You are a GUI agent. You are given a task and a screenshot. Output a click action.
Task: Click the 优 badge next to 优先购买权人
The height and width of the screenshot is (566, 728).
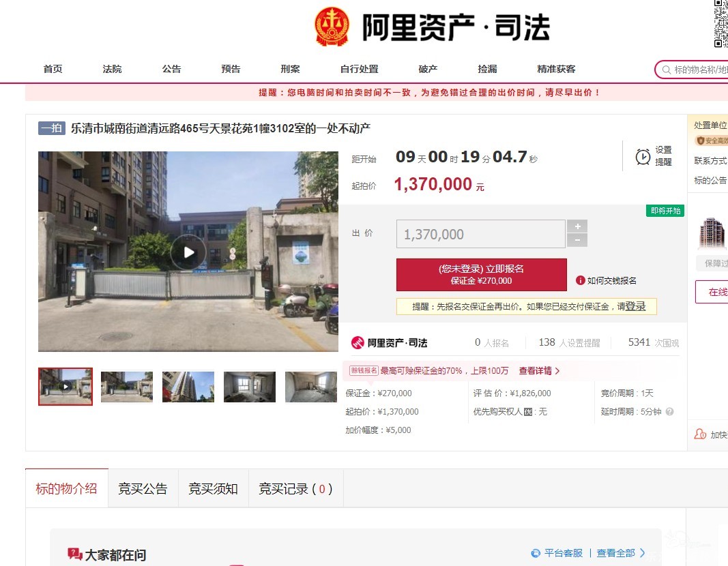tap(527, 412)
